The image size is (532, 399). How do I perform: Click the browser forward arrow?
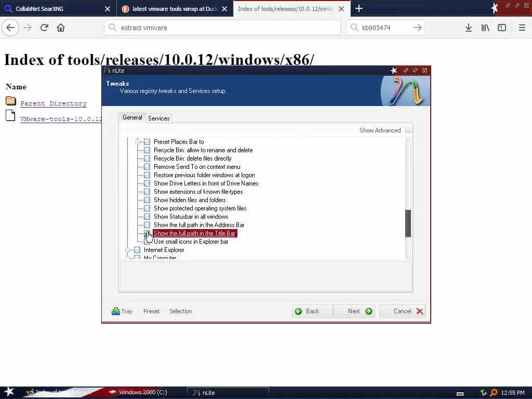(x=28, y=28)
